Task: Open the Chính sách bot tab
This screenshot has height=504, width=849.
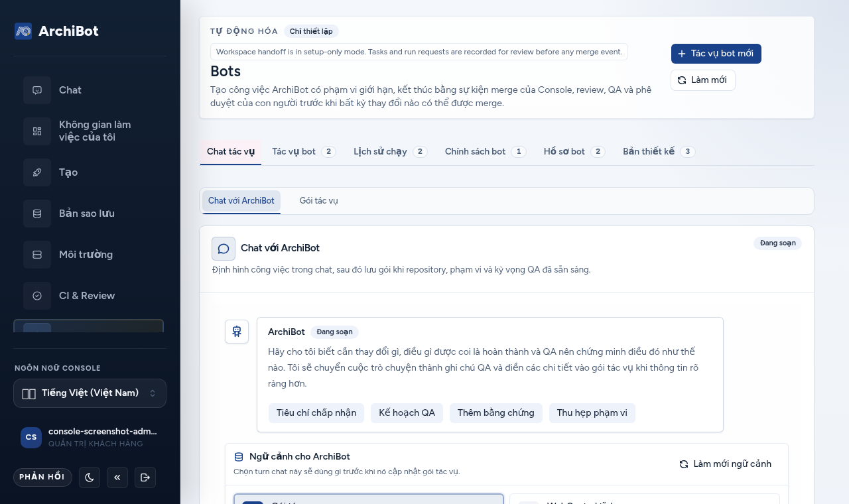Action: (x=486, y=152)
